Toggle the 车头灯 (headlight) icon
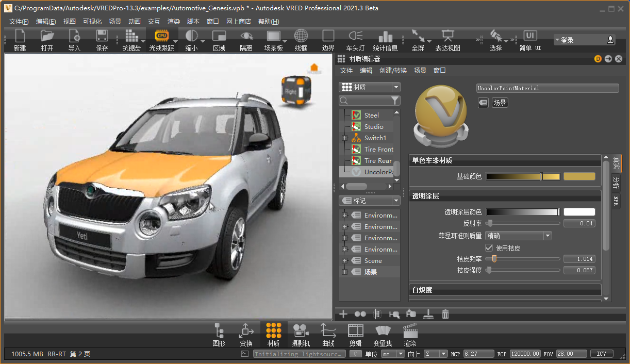Viewport: 630px width, 364px height. pos(356,36)
